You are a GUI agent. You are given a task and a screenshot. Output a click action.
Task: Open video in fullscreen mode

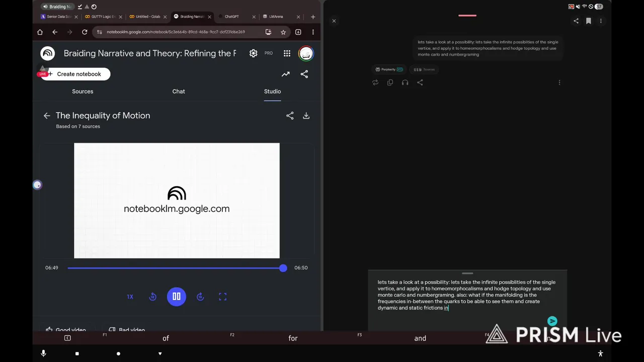tap(223, 297)
